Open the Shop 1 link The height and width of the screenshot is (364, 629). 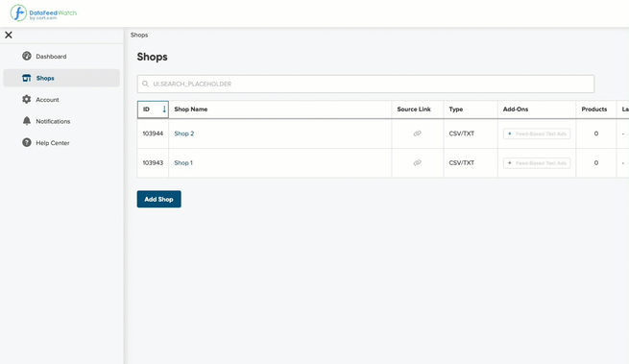[x=183, y=163]
